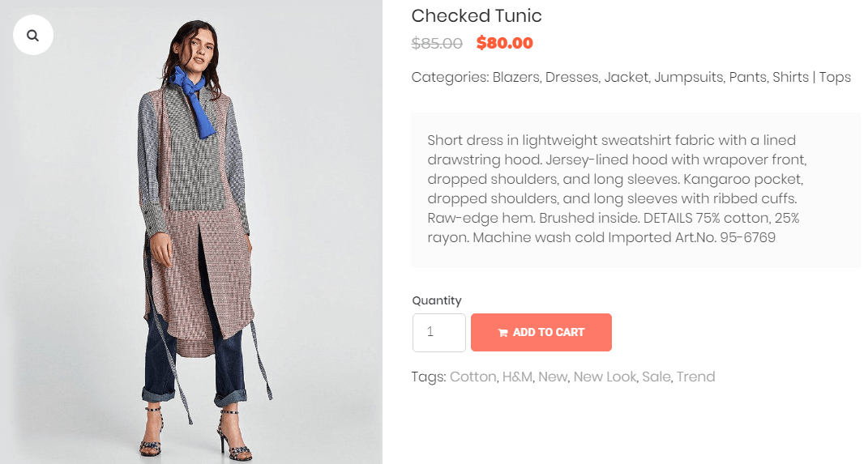Open the Shirts | Tops category link
868x464 pixels.
click(811, 78)
